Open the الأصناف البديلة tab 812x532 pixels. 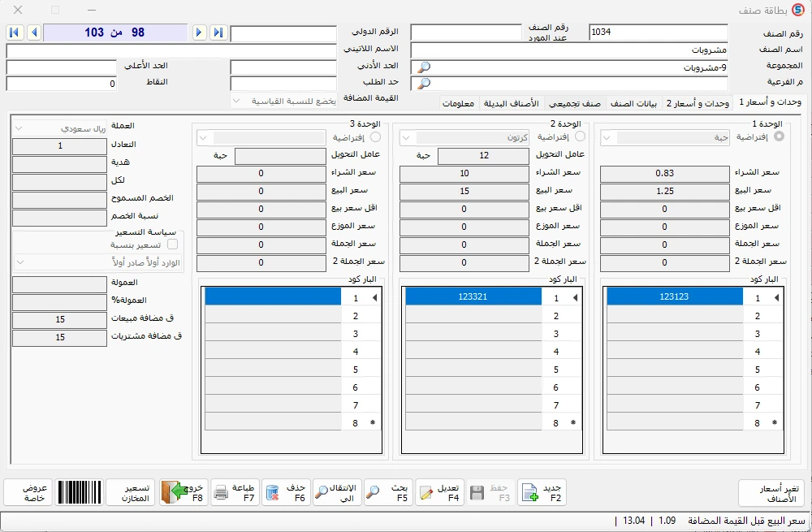click(511, 104)
